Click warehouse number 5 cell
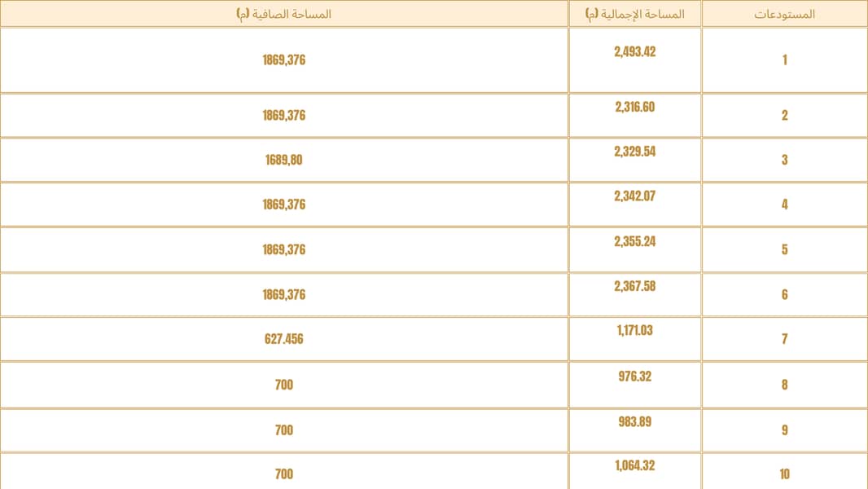The image size is (868, 489). (784, 249)
